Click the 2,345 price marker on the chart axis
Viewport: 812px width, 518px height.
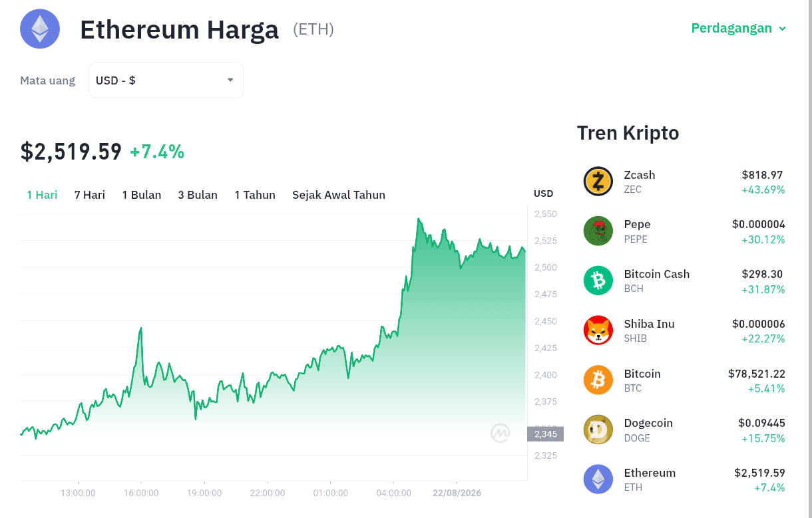click(x=545, y=434)
